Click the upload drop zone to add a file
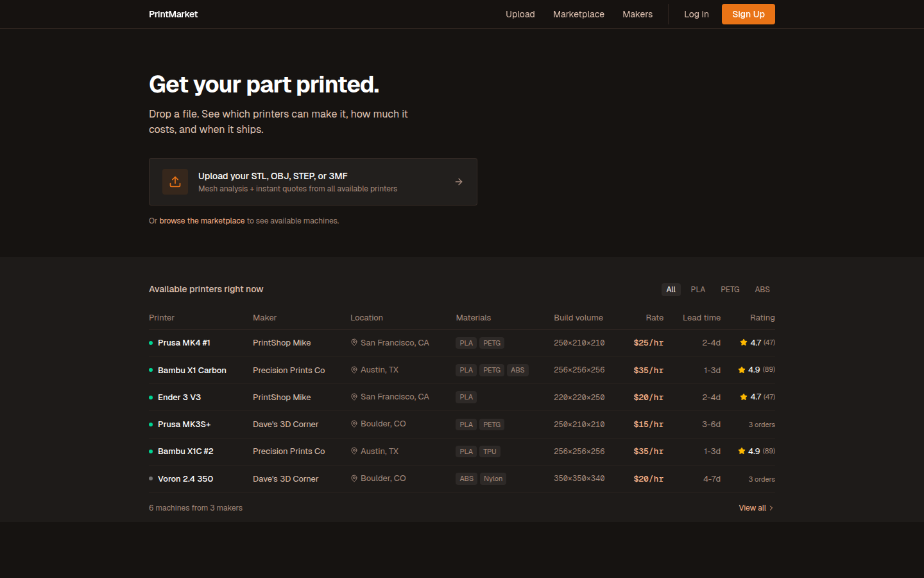This screenshot has height=578, width=924. [x=312, y=182]
